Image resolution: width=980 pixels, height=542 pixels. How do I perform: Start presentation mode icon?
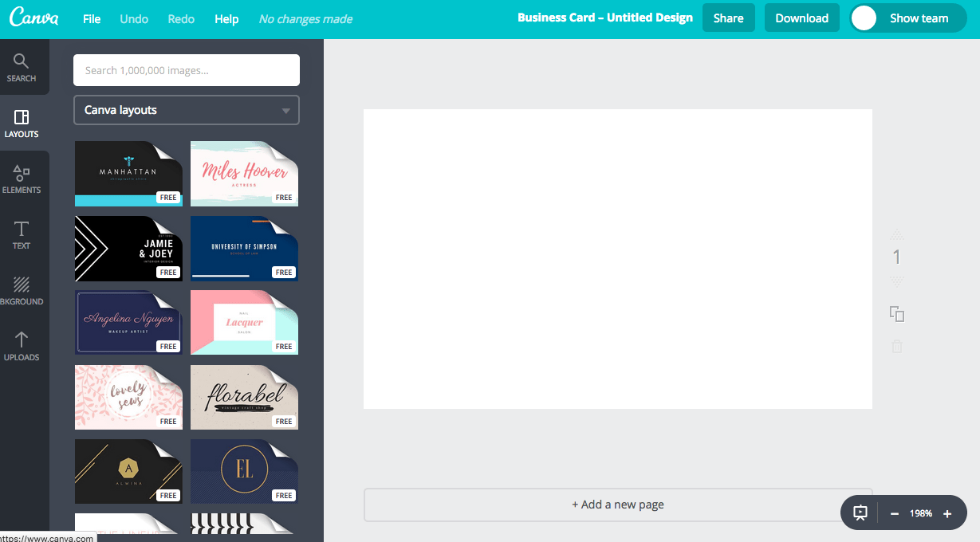[860, 513]
